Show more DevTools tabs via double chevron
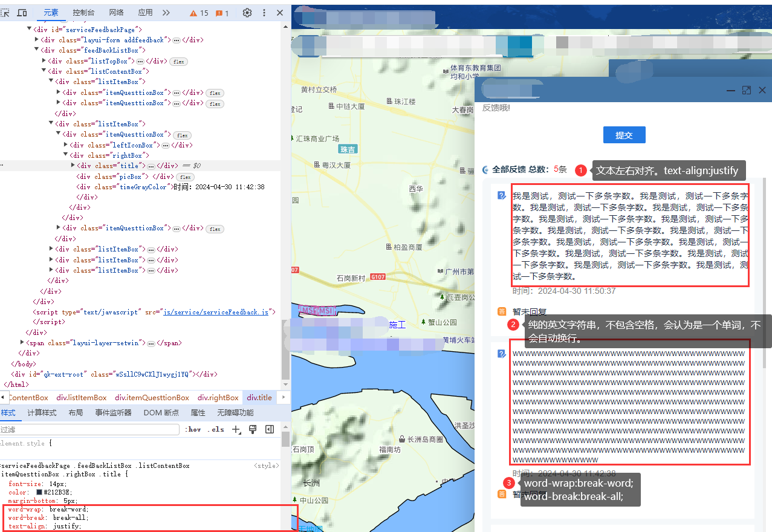772x532 pixels. coord(166,13)
